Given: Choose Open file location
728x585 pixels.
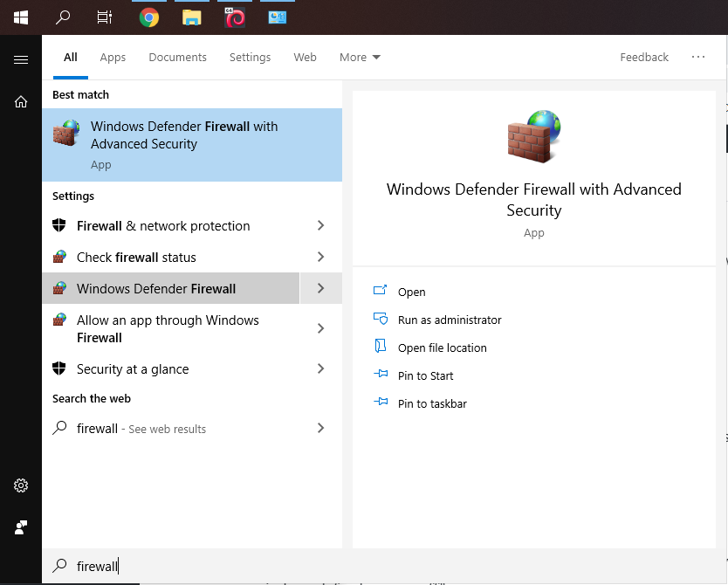Looking at the screenshot, I should [x=443, y=348].
